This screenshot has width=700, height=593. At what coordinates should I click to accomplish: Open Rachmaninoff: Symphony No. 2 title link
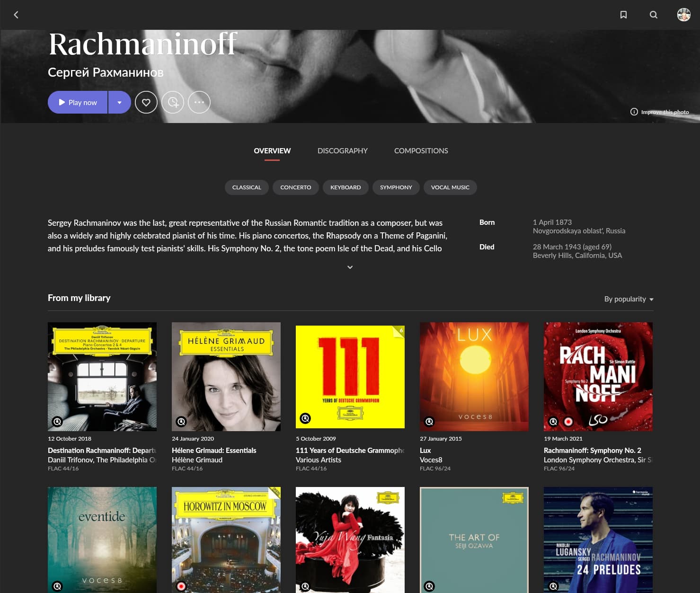(x=593, y=451)
